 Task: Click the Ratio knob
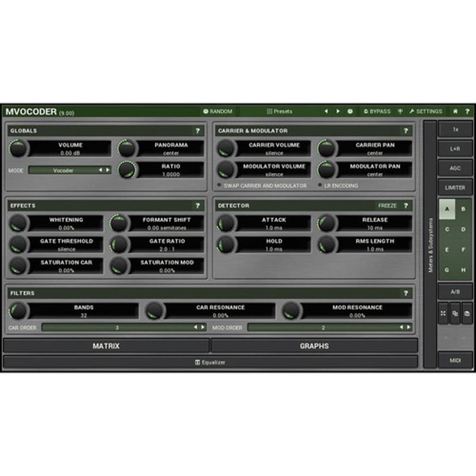127,170
